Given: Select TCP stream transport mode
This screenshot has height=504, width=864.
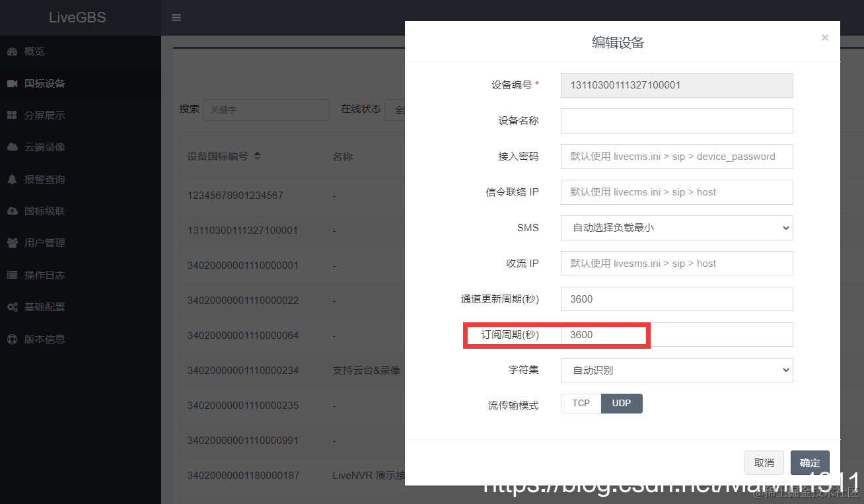Looking at the screenshot, I should point(581,403).
